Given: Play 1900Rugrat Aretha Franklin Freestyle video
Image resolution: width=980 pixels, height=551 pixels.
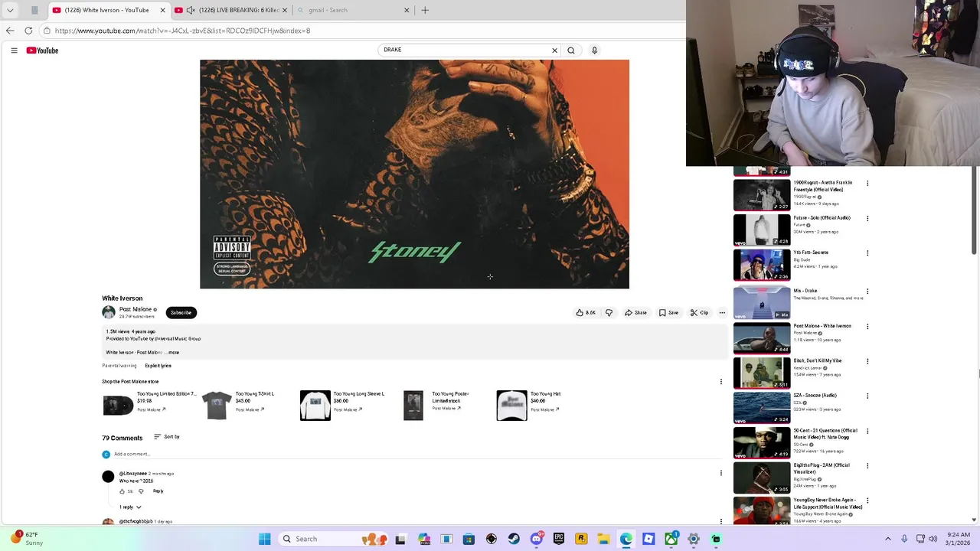Looking at the screenshot, I should [762, 195].
